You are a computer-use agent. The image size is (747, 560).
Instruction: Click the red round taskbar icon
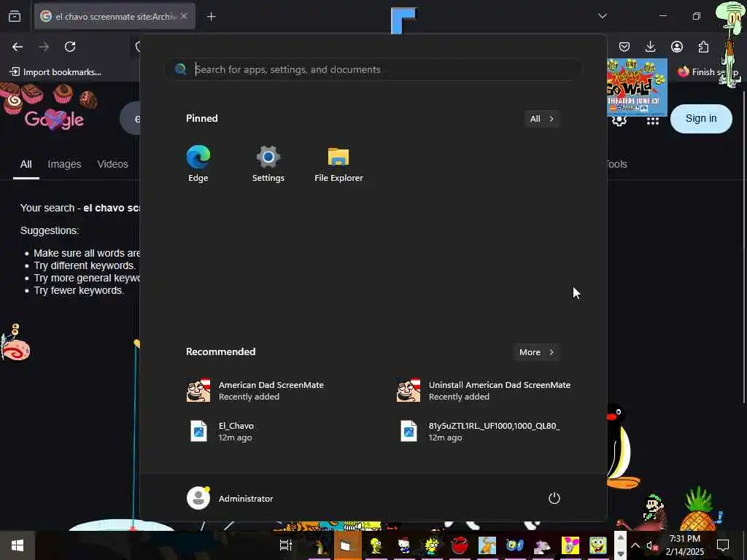coord(460,545)
